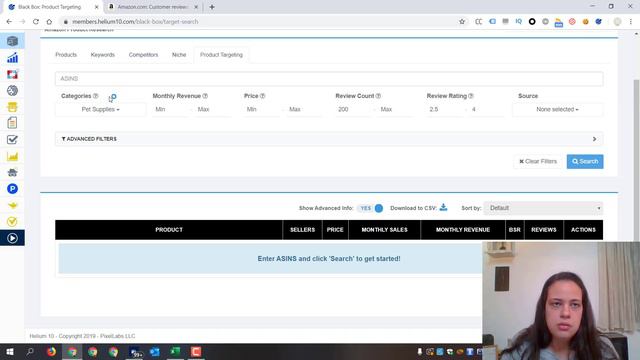Click Monthly Revenue Min field
640x360 pixels.
[x=171, y=109]
